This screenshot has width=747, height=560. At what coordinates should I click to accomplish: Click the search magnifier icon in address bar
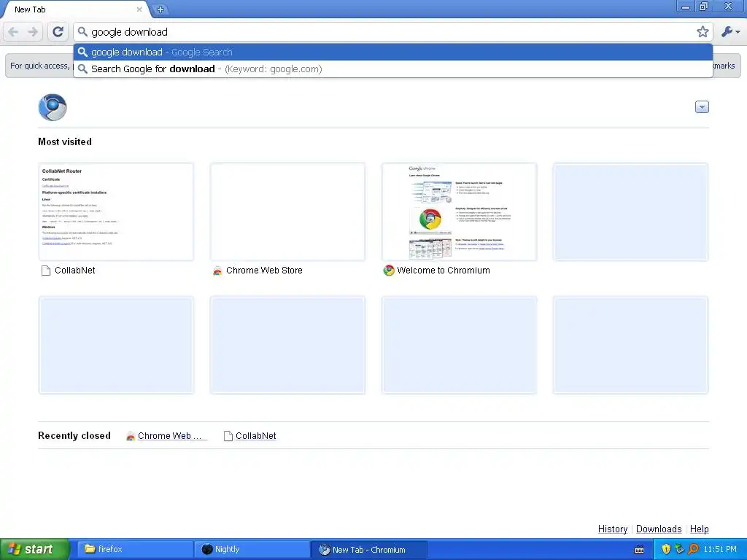82,32
